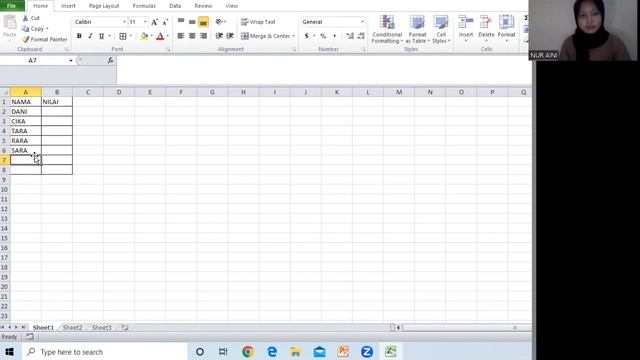This screenshot has height=360, width=640.
Task: Click the Format cells icon
Action: 506,22
